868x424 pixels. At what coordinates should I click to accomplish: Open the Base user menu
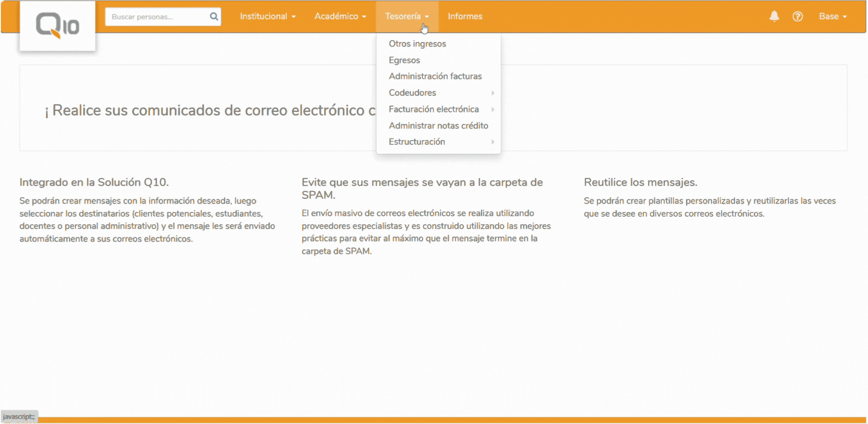click(832, 17)
